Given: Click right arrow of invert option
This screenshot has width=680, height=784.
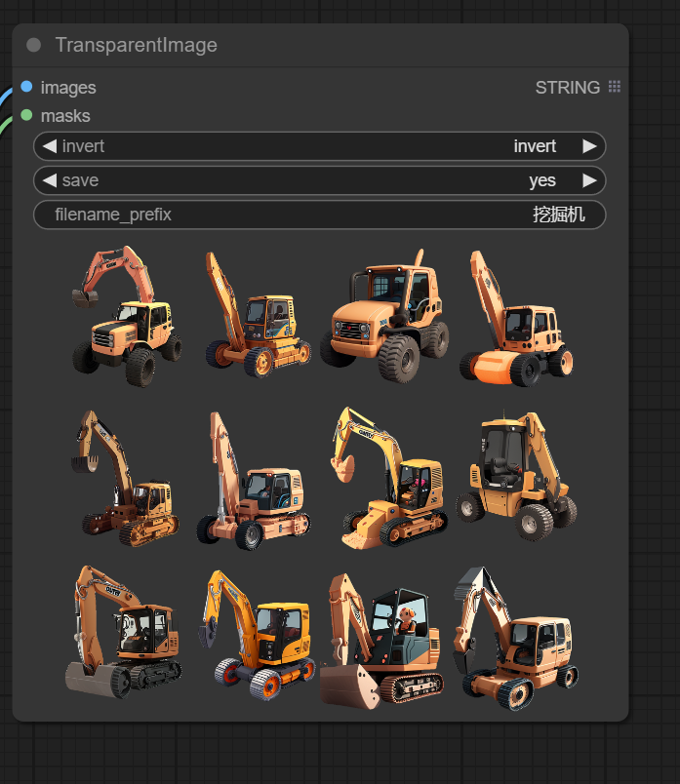Looking at the screenshot, I should [590, 146].
